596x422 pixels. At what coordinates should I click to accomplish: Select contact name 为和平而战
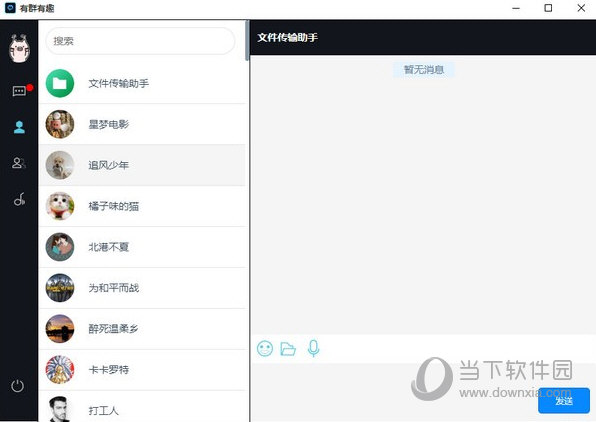point(114,288)
